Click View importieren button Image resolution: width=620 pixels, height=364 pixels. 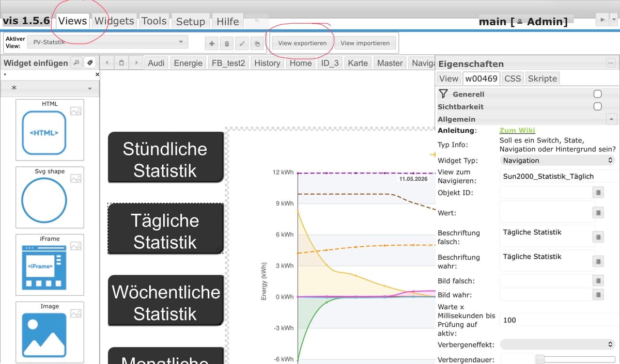(365, 43)
